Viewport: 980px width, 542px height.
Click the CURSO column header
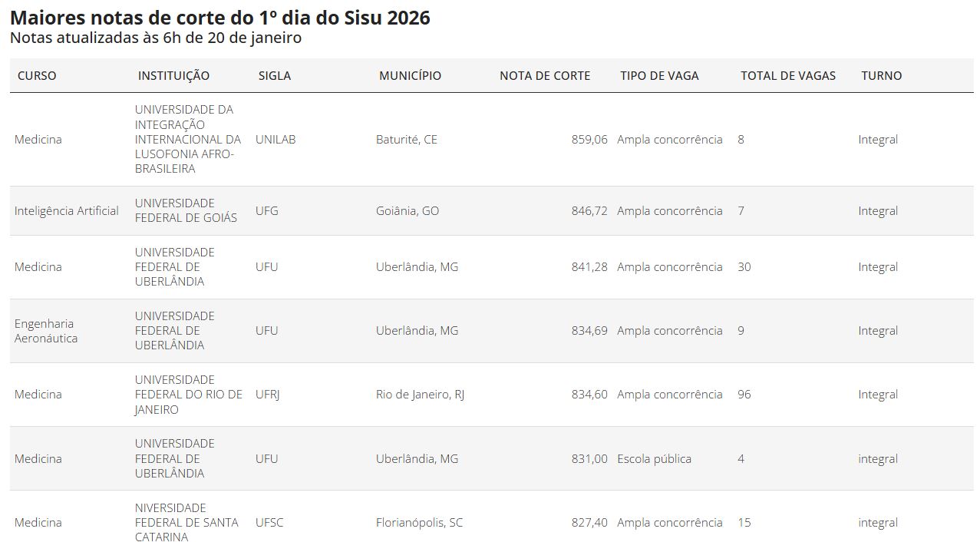tap(37, 75)
